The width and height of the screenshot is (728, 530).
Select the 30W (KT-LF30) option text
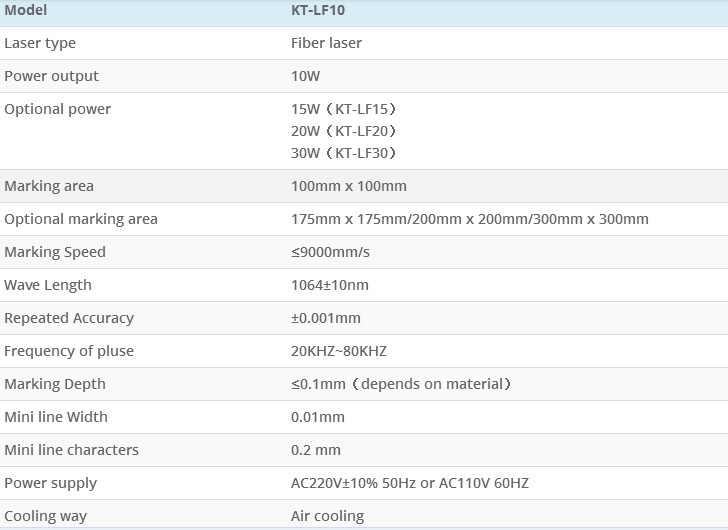coord(344,153)
